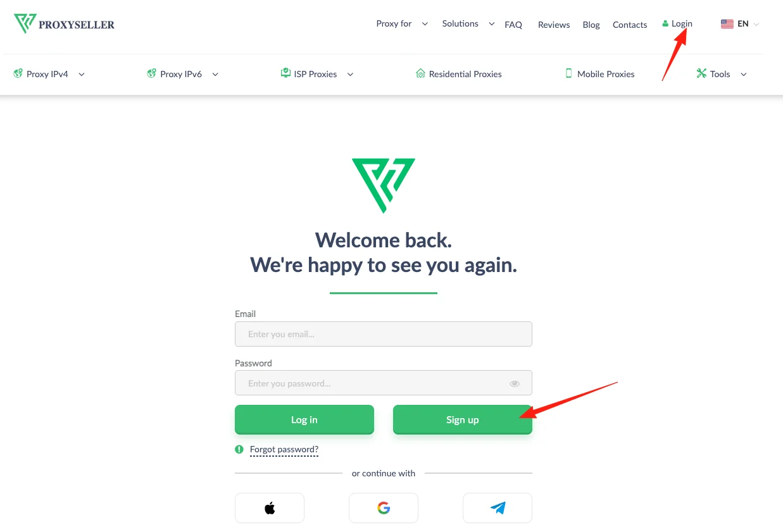Click the green Sign up button

pos(463,419)
